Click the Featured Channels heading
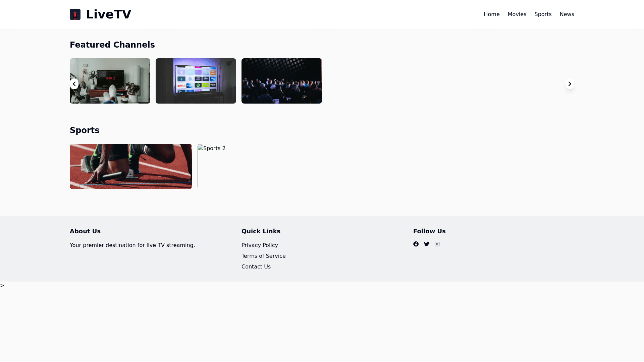This screenshot has height=362, width=644. (112, 45)
